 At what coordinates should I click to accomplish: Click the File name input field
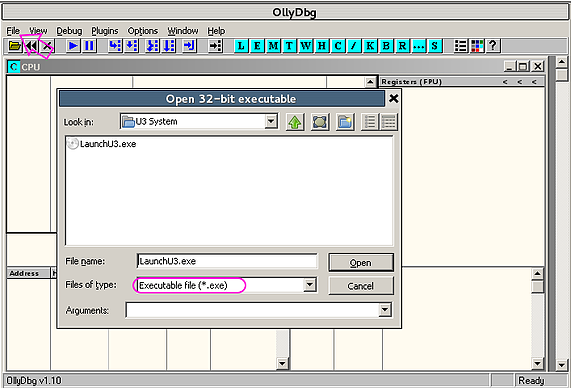(x=227, y=261)
